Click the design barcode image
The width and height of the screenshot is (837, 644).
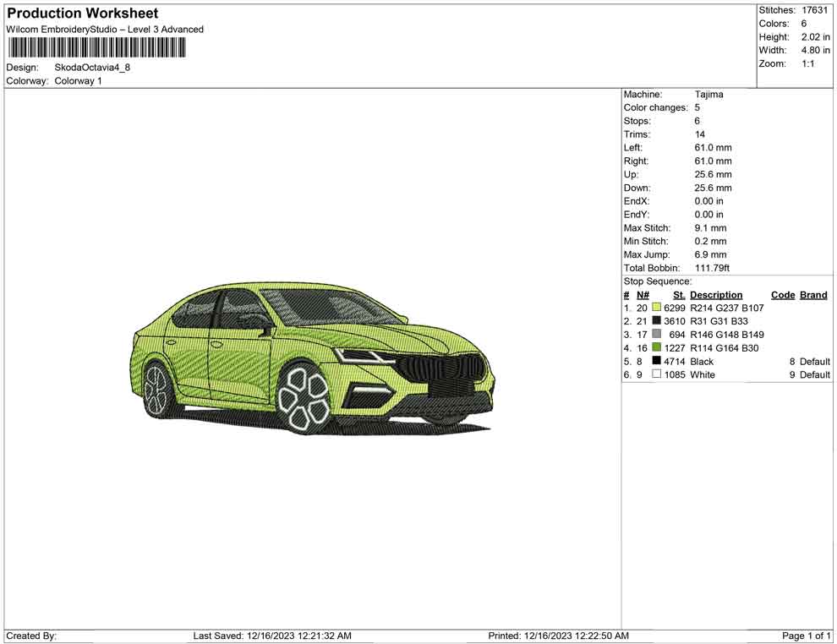pos(97,48)
